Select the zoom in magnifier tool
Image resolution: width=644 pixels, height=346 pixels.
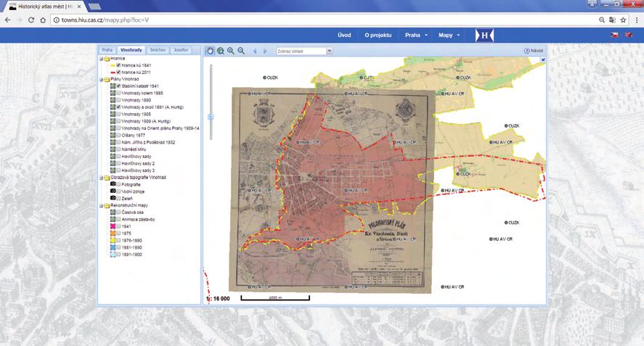pos(231,51)
